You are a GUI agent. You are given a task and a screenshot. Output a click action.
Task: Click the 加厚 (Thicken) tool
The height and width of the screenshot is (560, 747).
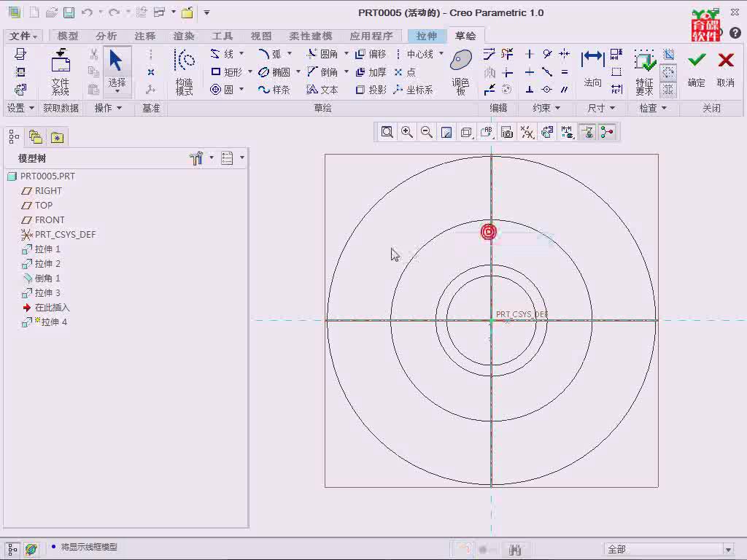click(371, 72)
